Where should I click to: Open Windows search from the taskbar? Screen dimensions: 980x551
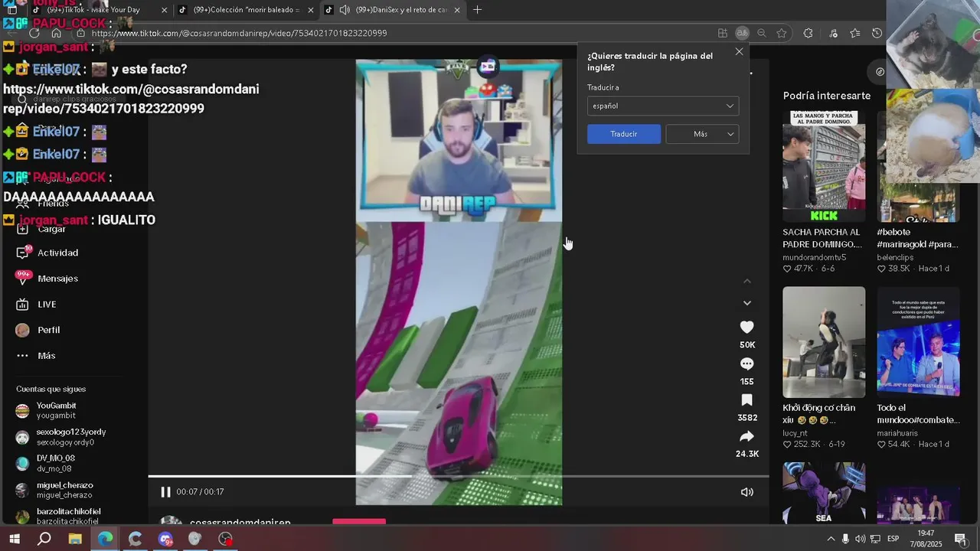44,539
